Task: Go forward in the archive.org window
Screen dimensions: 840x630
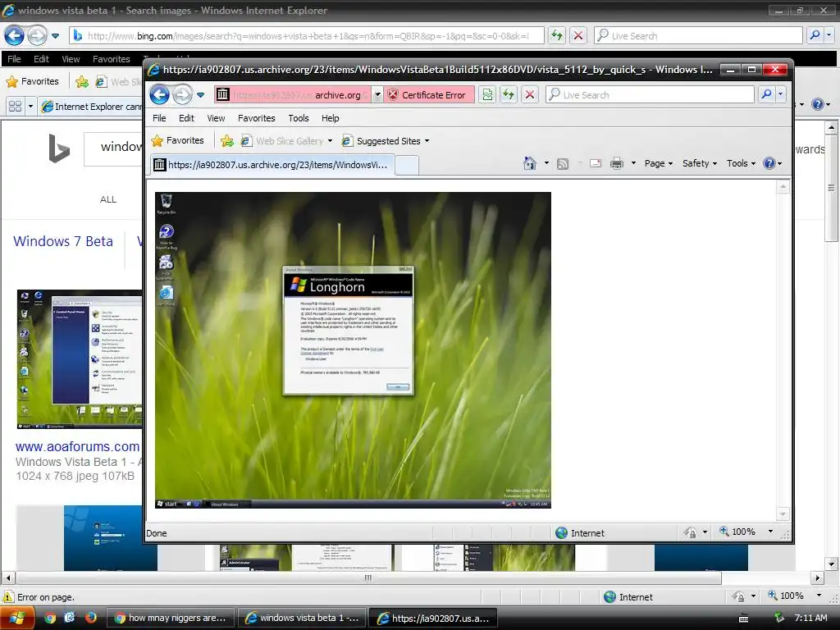Action: click(x=182, y=95)
